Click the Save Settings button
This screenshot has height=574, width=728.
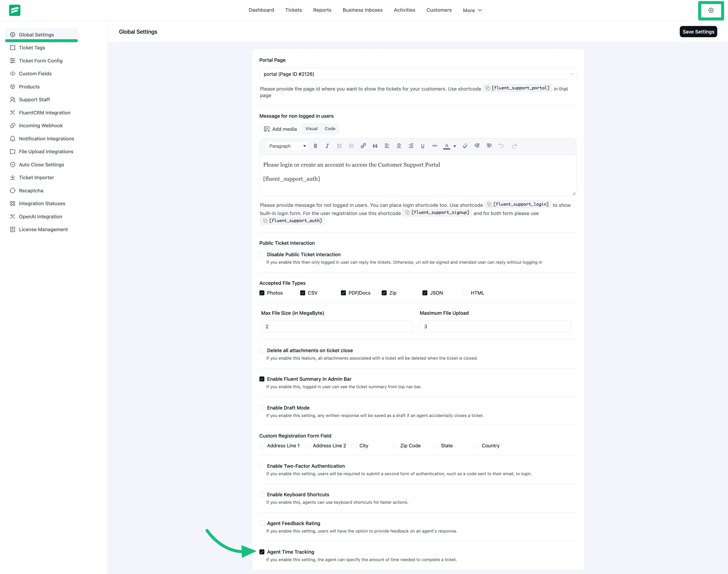698,32
